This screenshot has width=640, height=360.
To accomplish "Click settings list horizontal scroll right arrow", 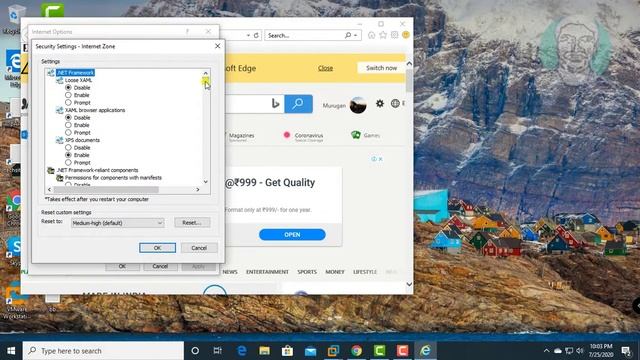I will pyautogui.click(x=198, y=189).
